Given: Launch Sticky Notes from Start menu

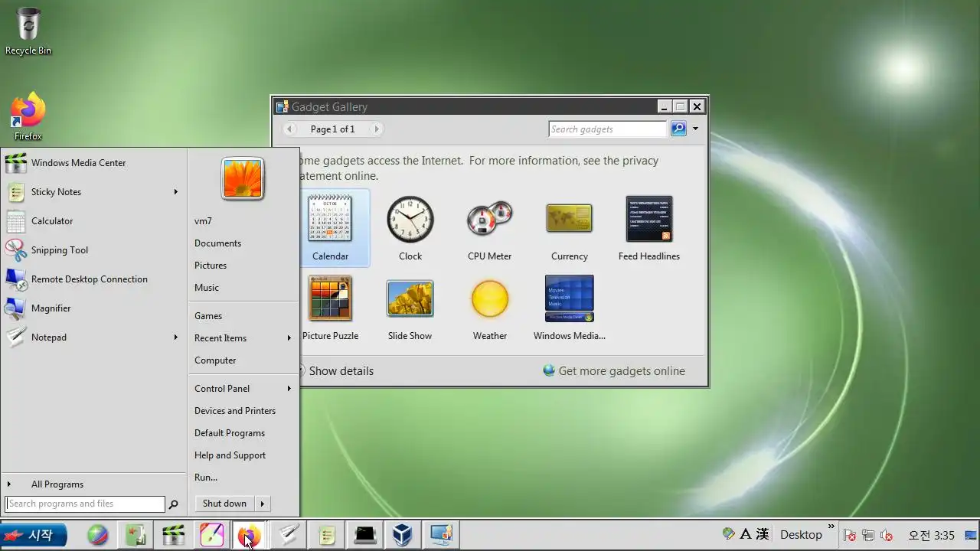Looking at the screenshot, I should click(x=93, y=192).
